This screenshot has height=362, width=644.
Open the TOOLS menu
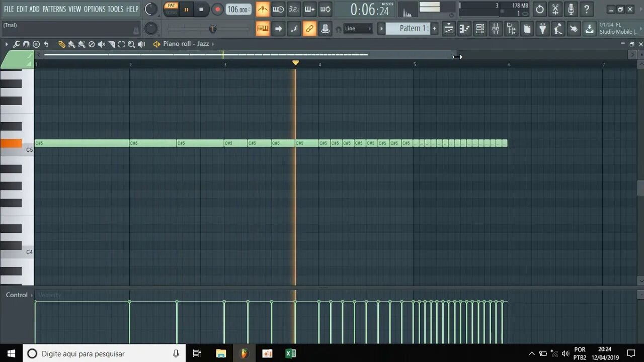pyautogui.click(x=115, y=9)
